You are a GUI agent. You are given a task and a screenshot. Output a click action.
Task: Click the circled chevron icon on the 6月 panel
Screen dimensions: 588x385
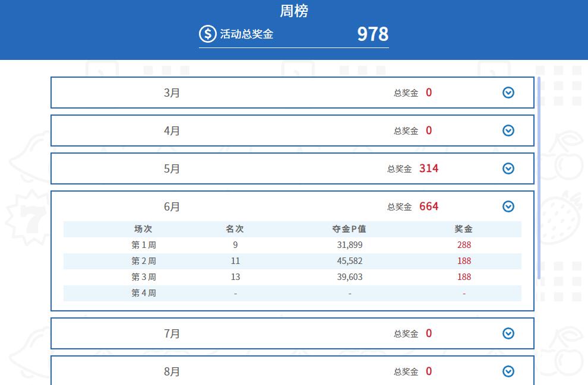[508, 206]
